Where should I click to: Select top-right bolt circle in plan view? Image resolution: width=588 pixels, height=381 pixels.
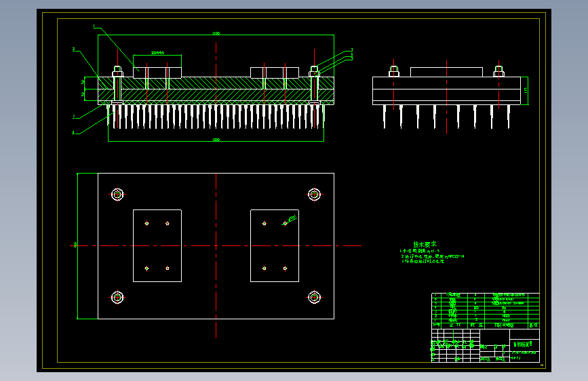(x=314, y=195)
